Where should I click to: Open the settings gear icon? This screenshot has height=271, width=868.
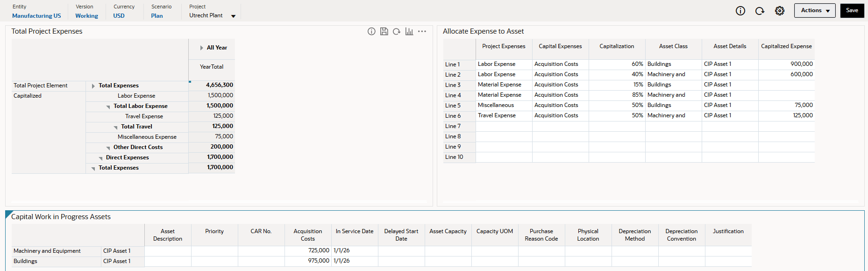pyautogui.click(x=780, y=11)
